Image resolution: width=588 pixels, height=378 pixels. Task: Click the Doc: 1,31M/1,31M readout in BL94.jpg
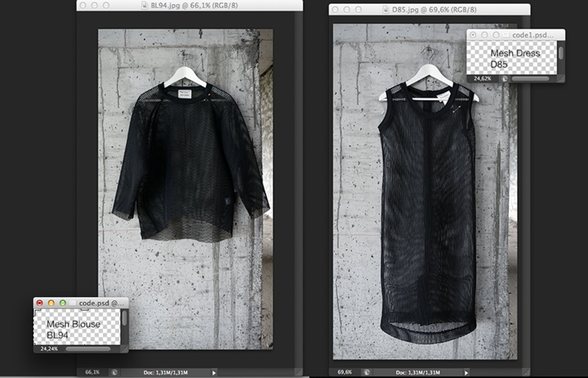click(166, 372)
